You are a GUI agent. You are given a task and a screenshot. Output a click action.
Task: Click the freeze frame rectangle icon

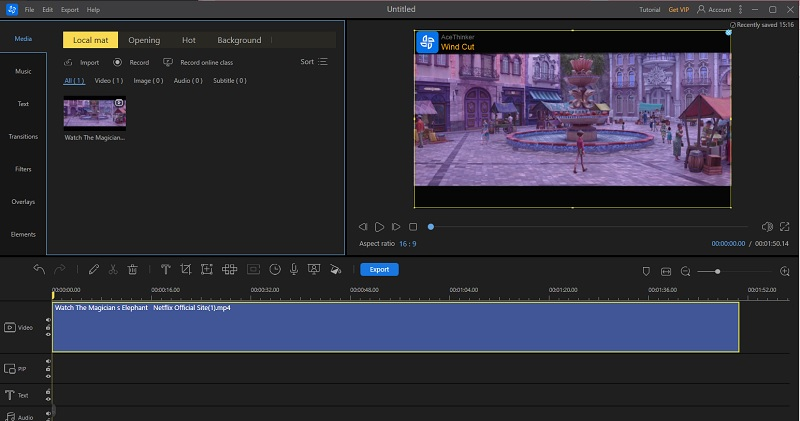tap(254, 269)
